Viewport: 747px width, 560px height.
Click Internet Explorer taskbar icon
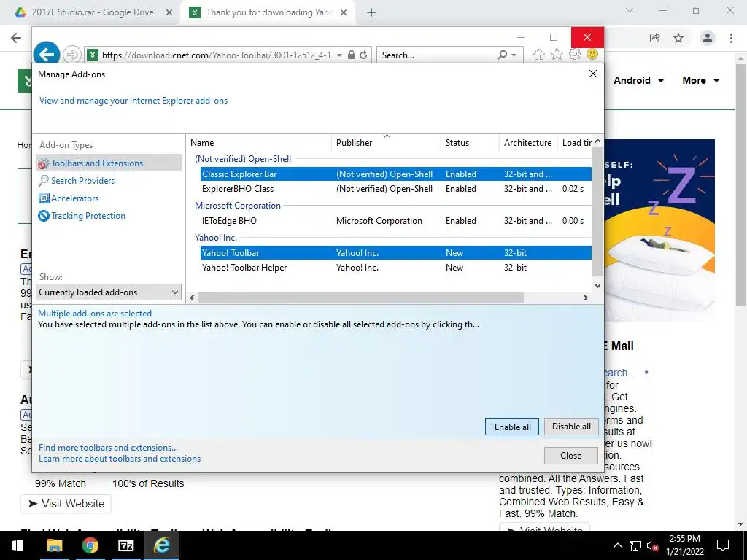click(x=161, y=545)
